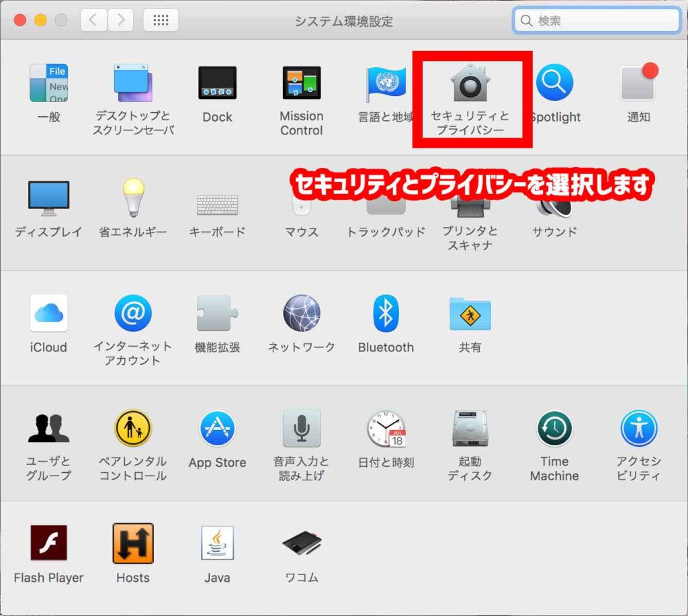Click the show-all grid button
This screenshot has height=616, width=688.
coord(161,21)
